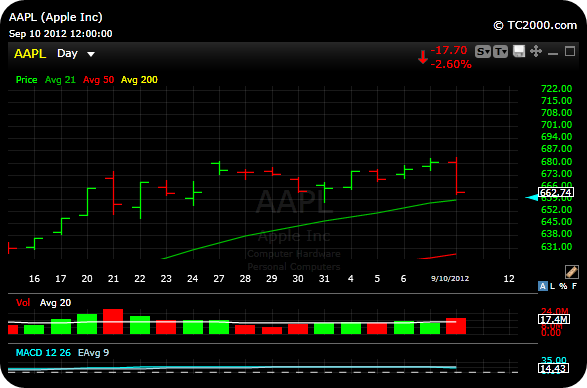The height and width of the screenshot is (388, 587).
Task: Click the 631.00 price scale label
Action: (x=557, y=246)
